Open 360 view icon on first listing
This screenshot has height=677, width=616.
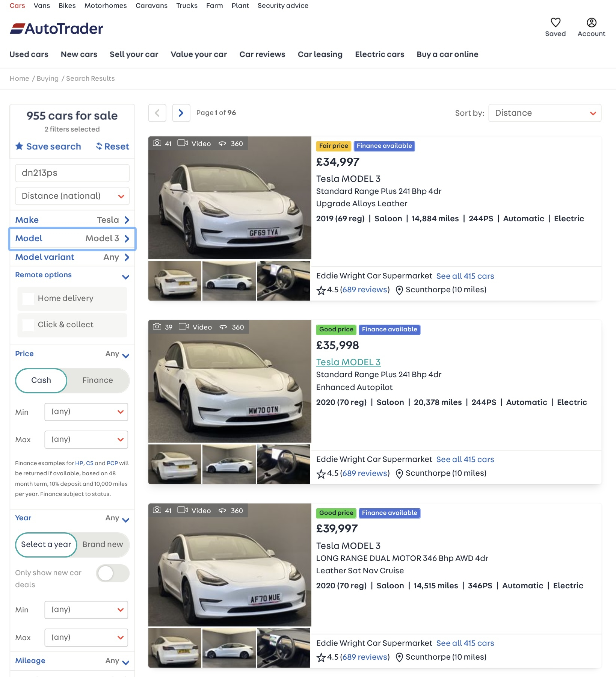[x=222, y=144]
